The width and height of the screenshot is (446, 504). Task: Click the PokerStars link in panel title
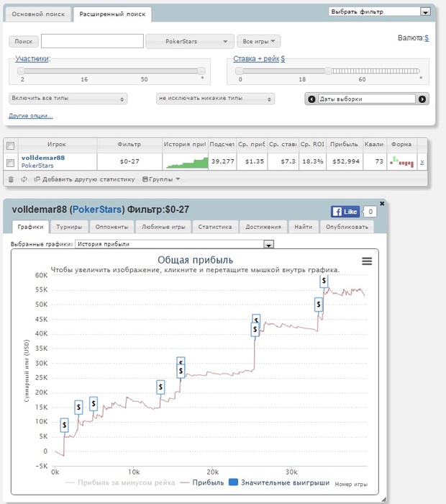pos(97,210)
